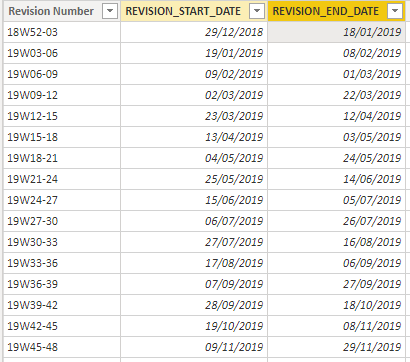Click cell 19W42-45 in Revision Number
This screenshot has height=362, width=410.
pyautogui.click(x=62, y=326)
